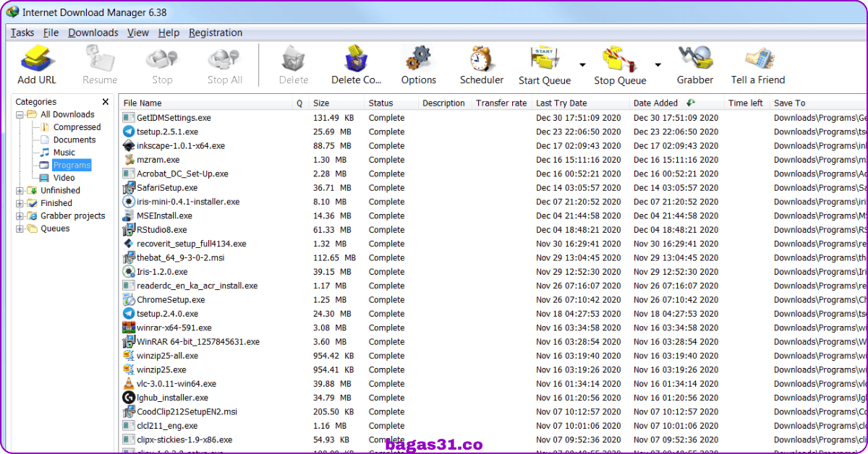The width and height of the screenshot is (868, 454).
Task: Open the Start Queue dropdown arrow
Action: click(582, 64)
